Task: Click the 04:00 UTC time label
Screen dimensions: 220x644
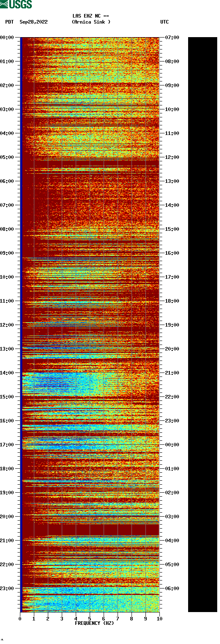Action: tap(172, 541)
